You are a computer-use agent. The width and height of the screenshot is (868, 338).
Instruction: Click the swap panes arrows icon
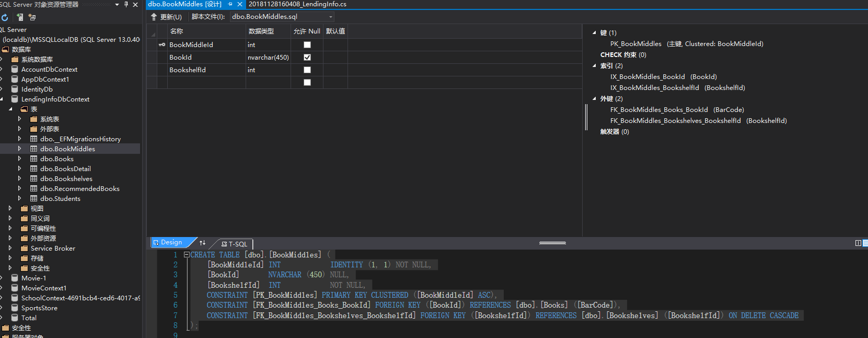pyautogui.click(x=203, y=243)
